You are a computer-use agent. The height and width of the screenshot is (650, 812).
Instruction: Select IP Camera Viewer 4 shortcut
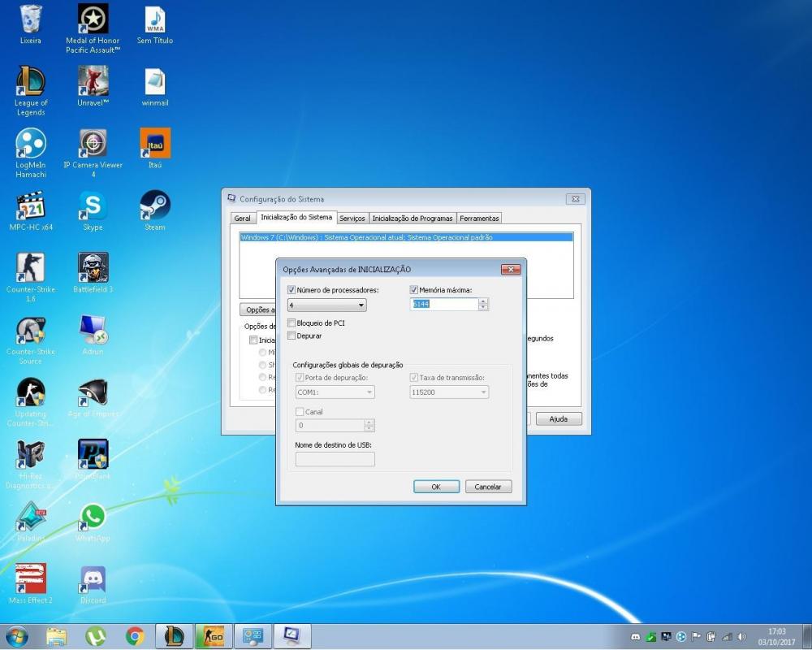click(x=93, y=154)
